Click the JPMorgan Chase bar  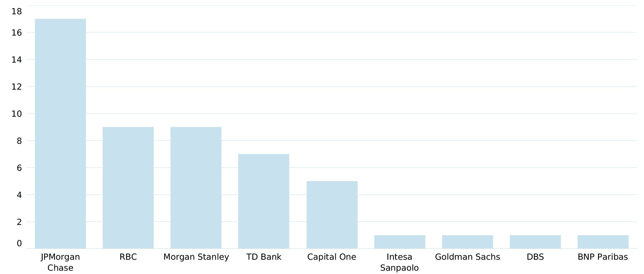point(60,134)
